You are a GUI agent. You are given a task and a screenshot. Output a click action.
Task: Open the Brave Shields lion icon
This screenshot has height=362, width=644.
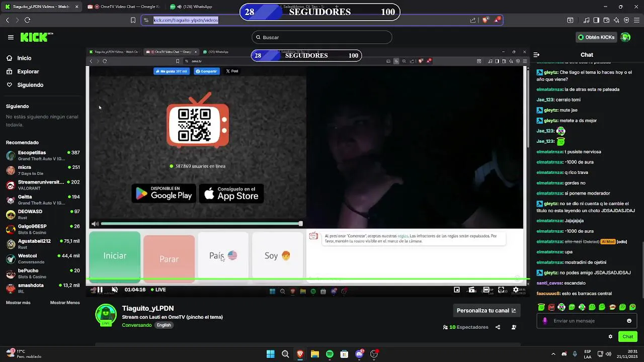pos(485,20)
